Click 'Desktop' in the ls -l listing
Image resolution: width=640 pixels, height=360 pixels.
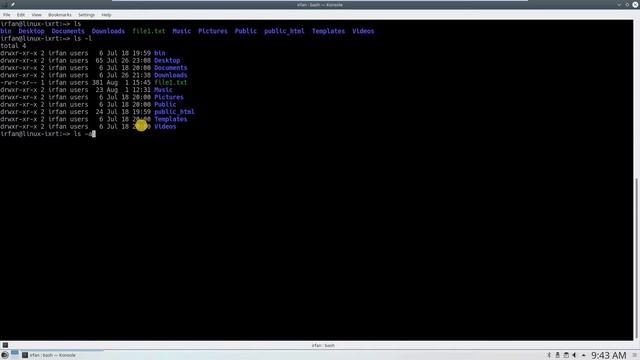[167, 60]
